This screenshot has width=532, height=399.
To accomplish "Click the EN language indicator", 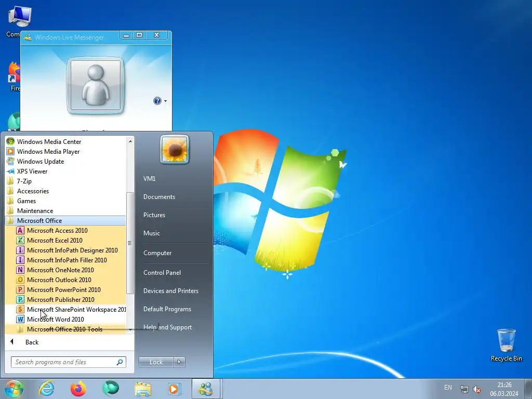I will coord(448,388).
